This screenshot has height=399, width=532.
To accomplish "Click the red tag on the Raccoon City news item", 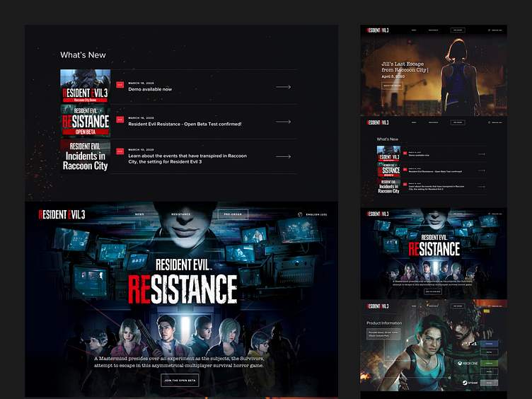I will 120,151.
